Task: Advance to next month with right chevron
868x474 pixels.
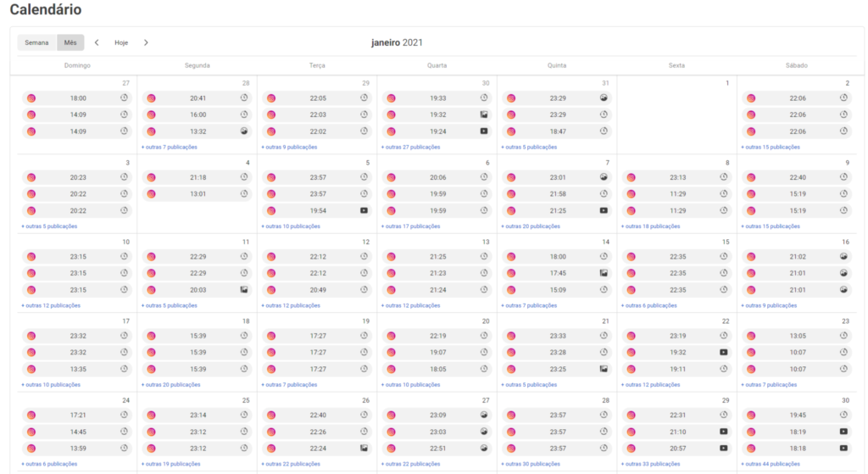Action: coord(146,42)
